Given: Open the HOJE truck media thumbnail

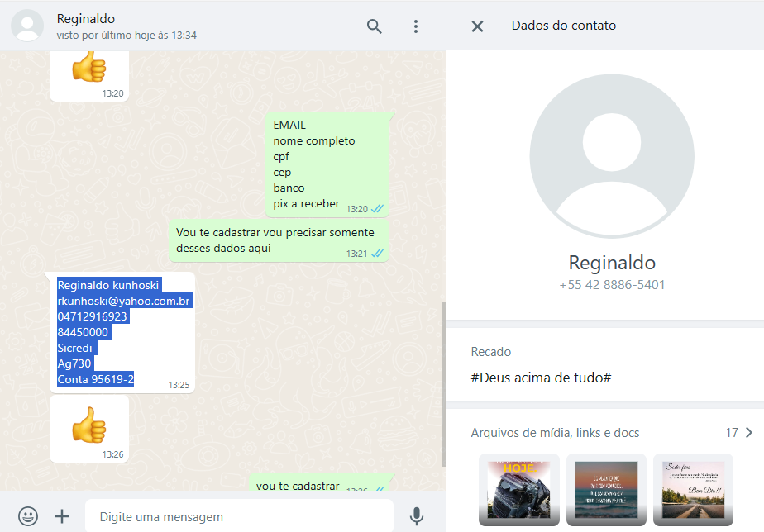Looking at the screenshot, I should tap(519, 489).
